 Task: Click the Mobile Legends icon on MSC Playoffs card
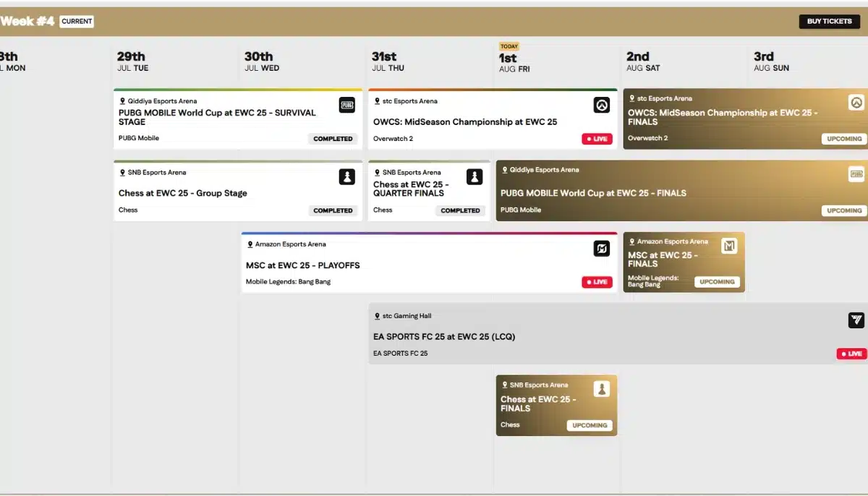tap(602, 249)
